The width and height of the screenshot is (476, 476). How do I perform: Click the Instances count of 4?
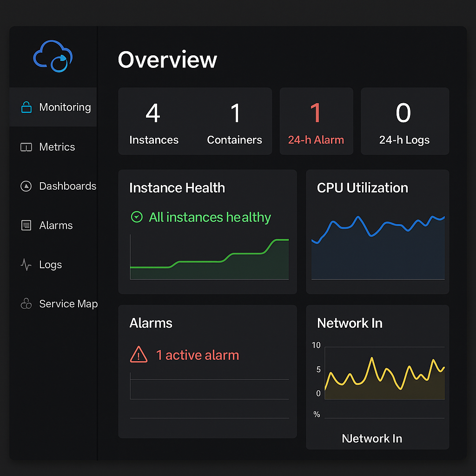(x=153, y=114)
